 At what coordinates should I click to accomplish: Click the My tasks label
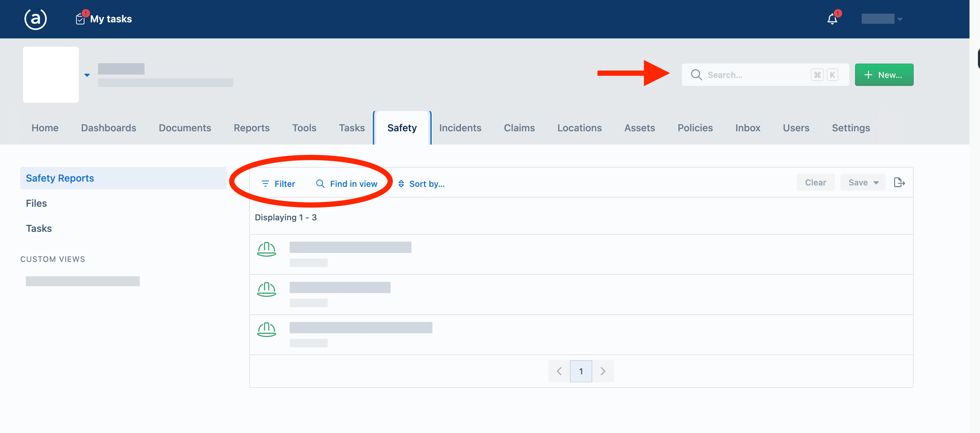111,19
